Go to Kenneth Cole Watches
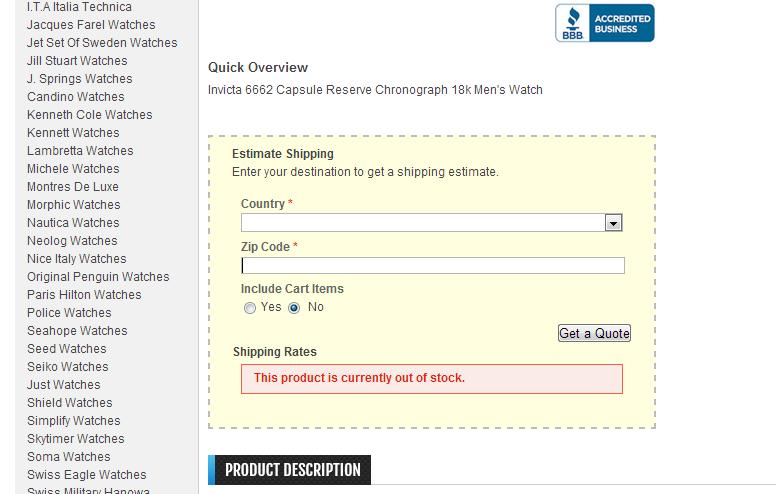This screenshot has height=494, width=776. [x=89, y=115]
